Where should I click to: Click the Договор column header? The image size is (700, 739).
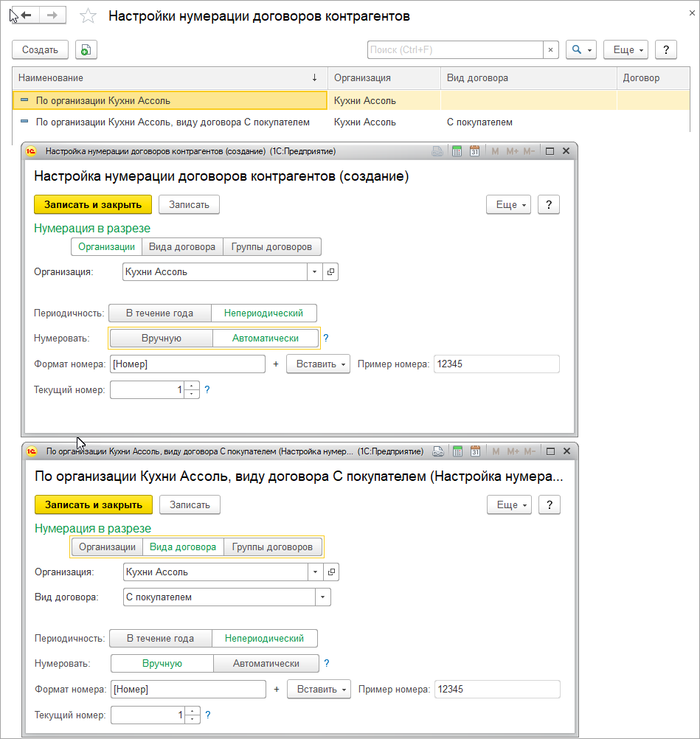pos(654,77)
